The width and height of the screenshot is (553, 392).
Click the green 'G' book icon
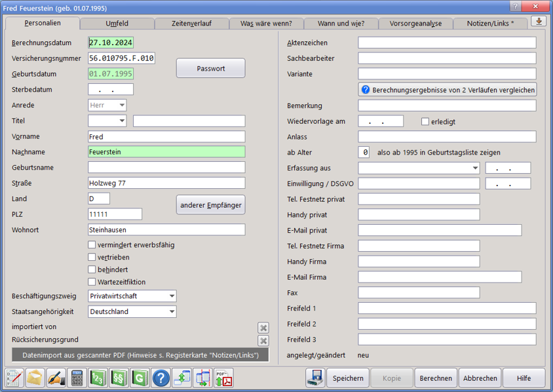140,378
